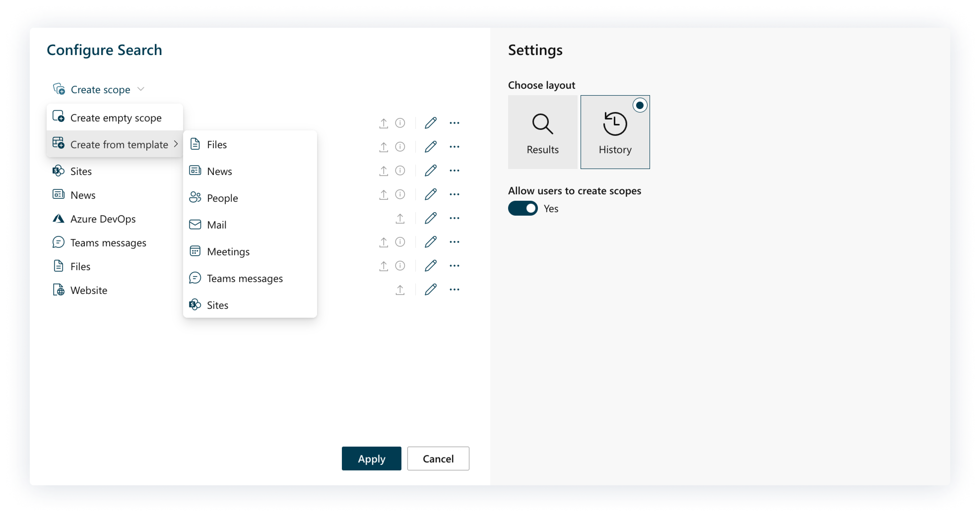
Task: Click the move-up arrow for Teams messages scope
Action: point(384,242)
